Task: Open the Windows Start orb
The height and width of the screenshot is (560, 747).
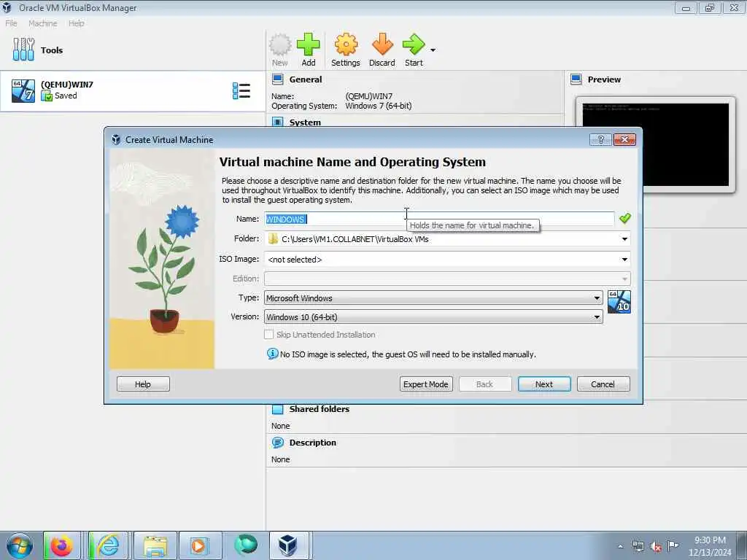Action: pos(20,545)
